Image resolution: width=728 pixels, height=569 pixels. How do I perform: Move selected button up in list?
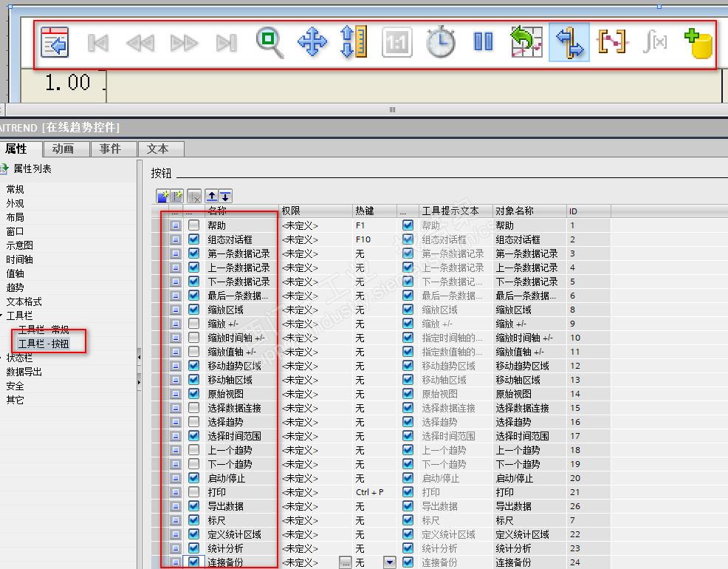(211, 196)
